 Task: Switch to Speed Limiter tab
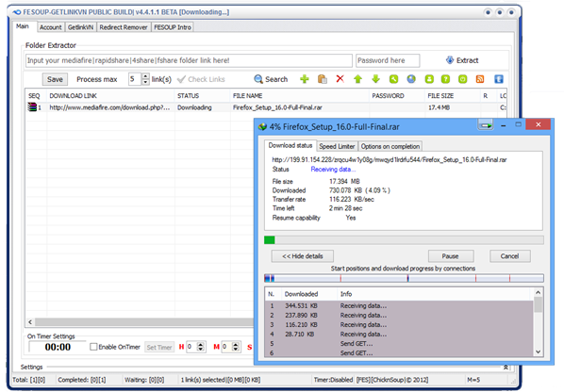click(x=337, y=146)
